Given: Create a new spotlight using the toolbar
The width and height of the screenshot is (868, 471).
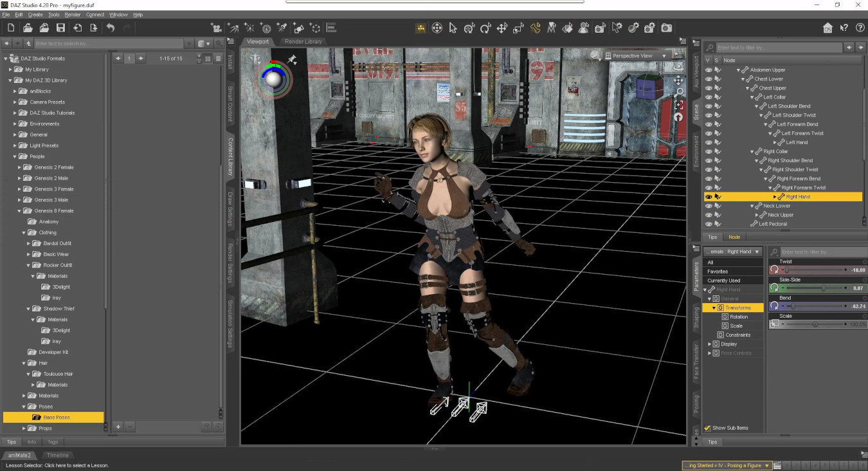Looking at the screenshot, I should point(282,28).
